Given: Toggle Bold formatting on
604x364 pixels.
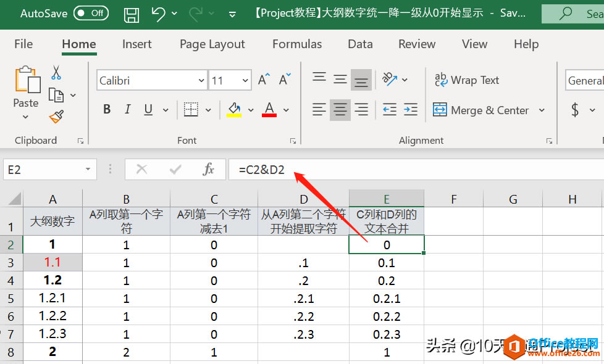Looking at the screenshot, I should [x=106, y=109].
